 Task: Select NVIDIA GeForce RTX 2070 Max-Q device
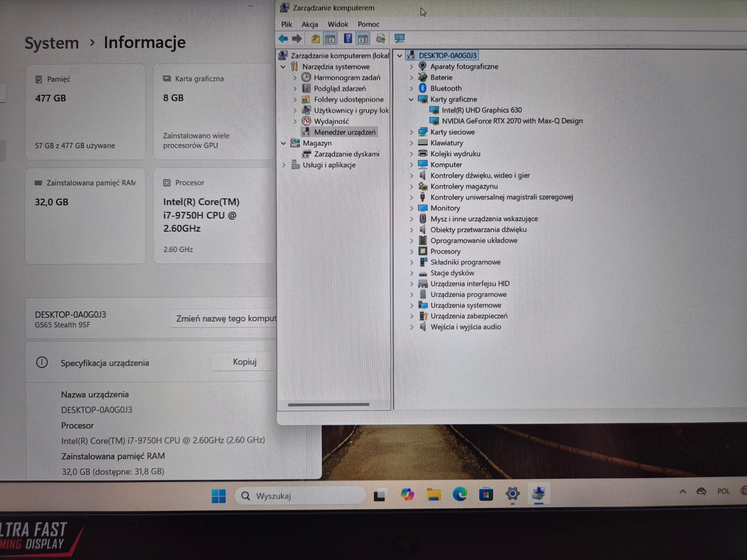pos(512,121)
